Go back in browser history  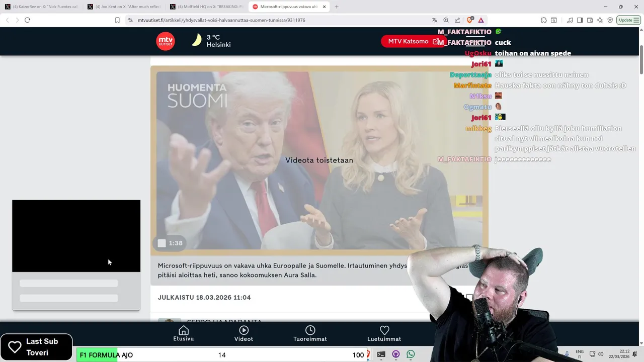(7, 20)
